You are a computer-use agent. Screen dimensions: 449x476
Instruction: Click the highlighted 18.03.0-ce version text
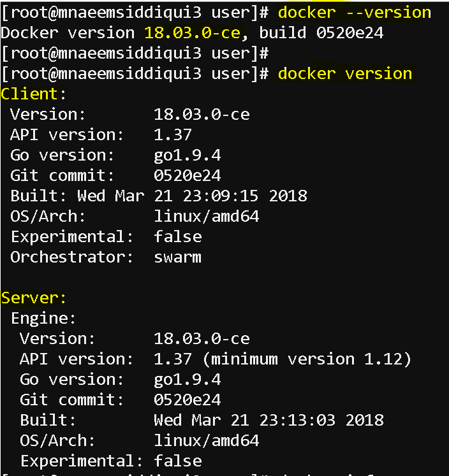click(x=193, y=32)
